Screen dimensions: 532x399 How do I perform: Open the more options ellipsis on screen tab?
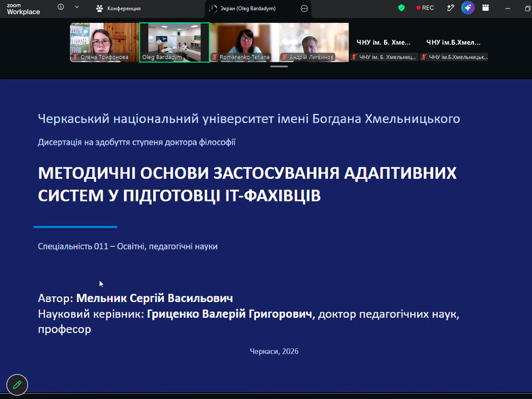click(x=304, y=9)
